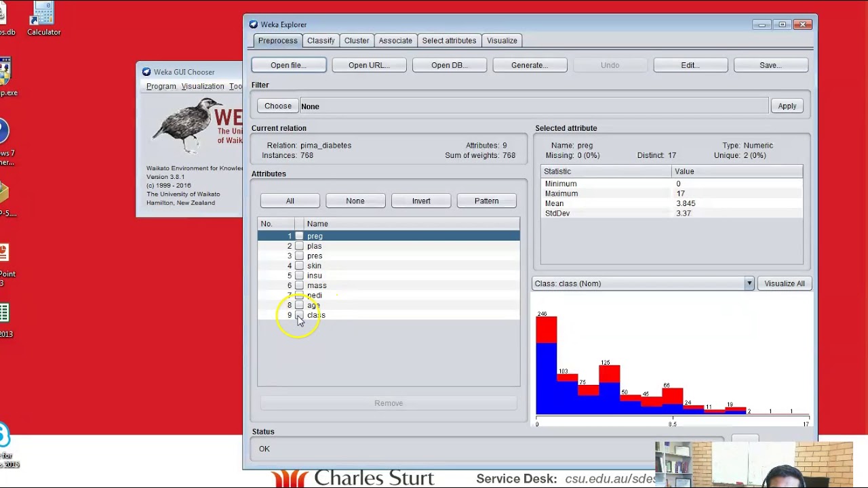Click the Weka Explorer title bar icon
The height and width of the screenshot is (488, 868).
tap(253, 24)
